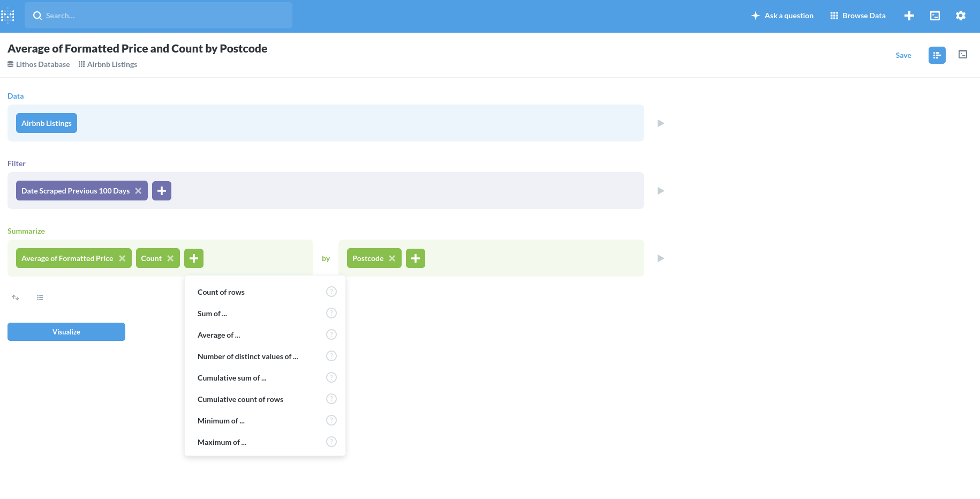The image size is (980, 499).
Task: Select the Airbnb Listings data source pill
Action: (x=47, y=123)
